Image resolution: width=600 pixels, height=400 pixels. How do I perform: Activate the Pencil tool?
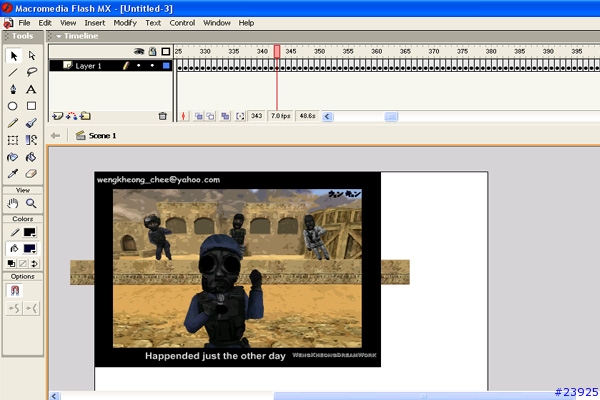tap(13, 123)
